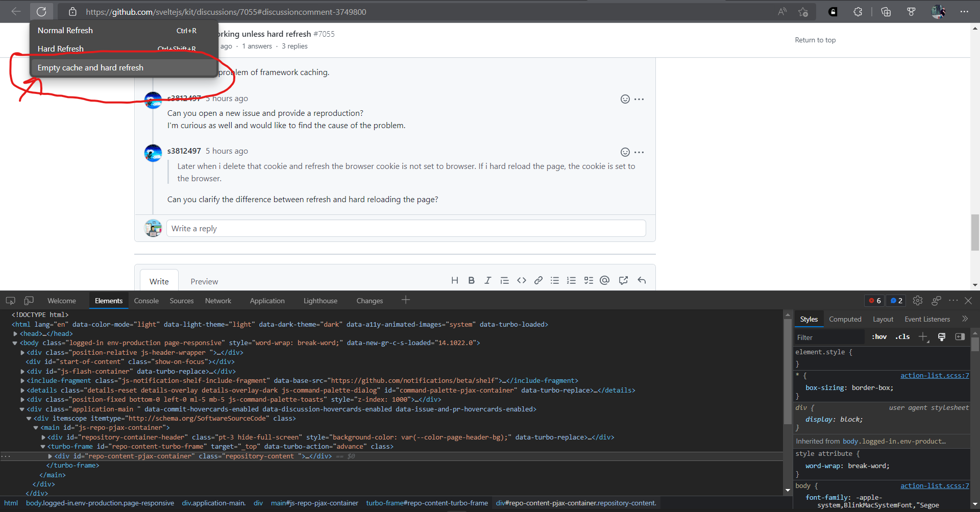Viewport: 980px width, 512px height.
Task: Reference an issue with cross-reference icon
Action: [623, 280]
